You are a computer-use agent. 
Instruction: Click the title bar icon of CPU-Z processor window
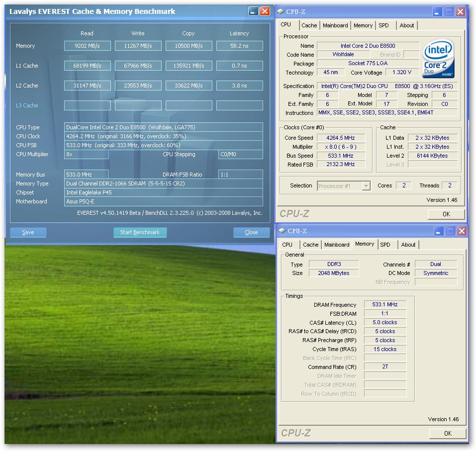(x=281, y=11)
